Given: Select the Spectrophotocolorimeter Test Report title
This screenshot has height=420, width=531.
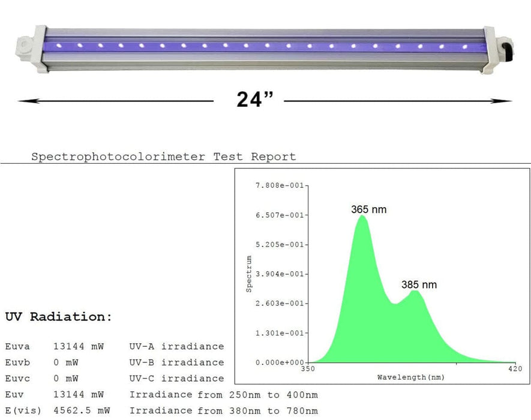Looking at the screenshot, I should click(163, 157).
